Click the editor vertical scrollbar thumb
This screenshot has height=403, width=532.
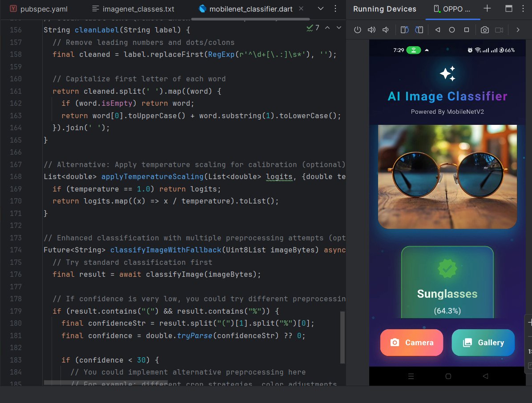coord(343,337)
